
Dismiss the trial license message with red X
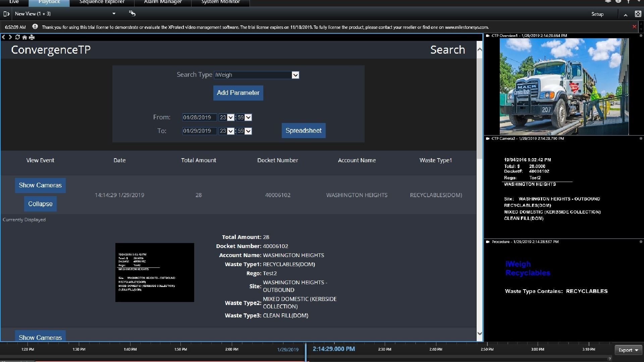point(634,27)
